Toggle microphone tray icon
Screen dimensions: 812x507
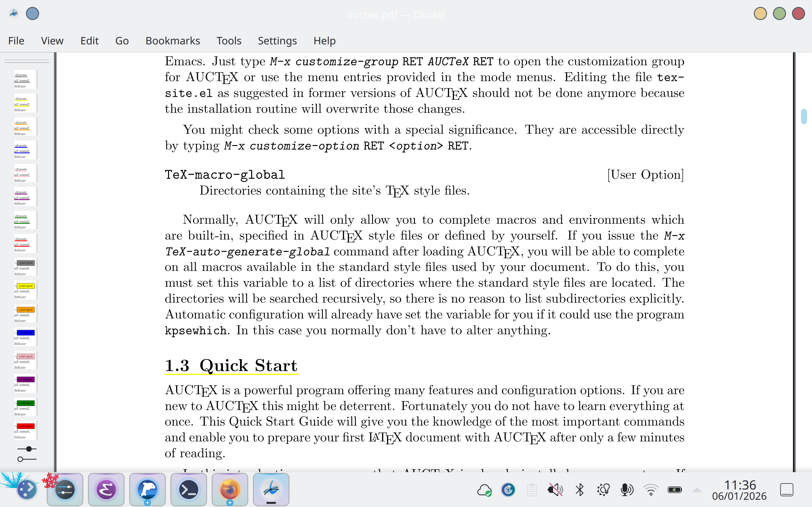pos(626,490)
